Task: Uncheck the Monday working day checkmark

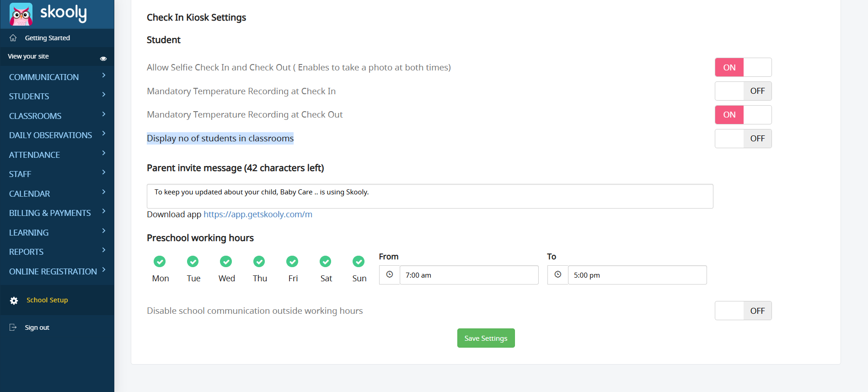Action: [x=160, y=262]
